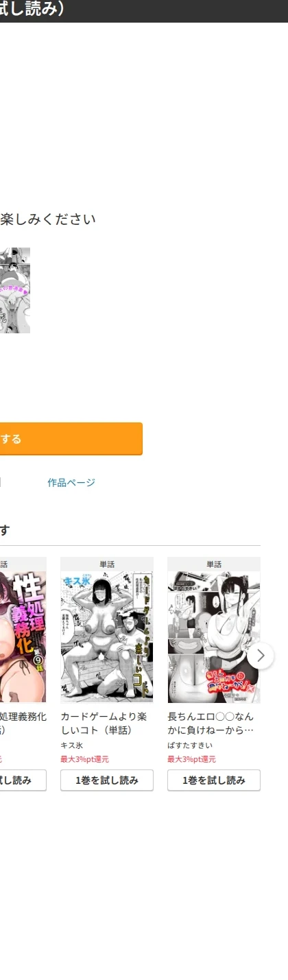Advance the recommendations carousel with the right arrow
The height and width of the screenshot is (980, 288).
tap(260, 656)
